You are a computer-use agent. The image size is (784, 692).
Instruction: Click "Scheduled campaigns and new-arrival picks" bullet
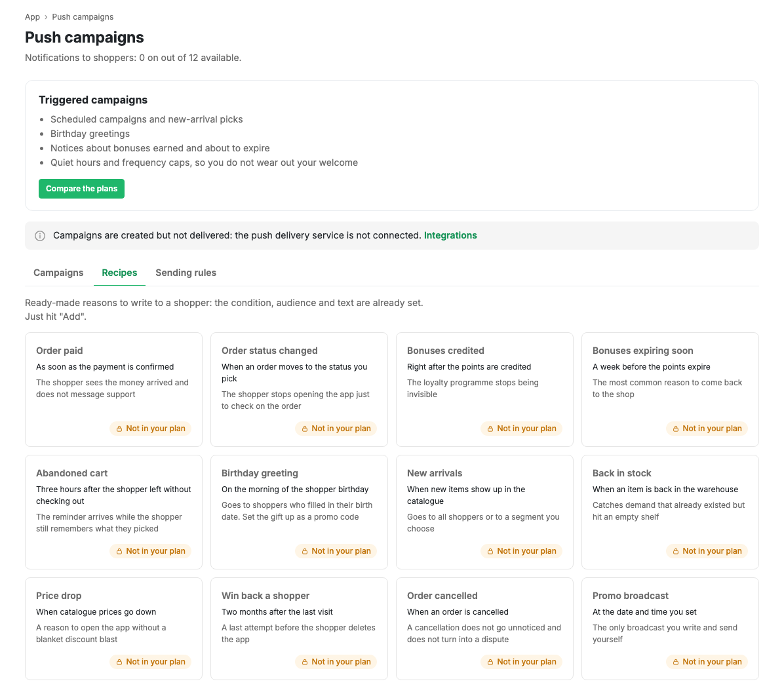[146, 119]
